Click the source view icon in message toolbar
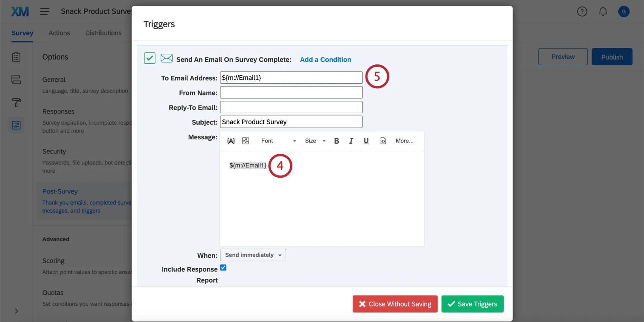 coord(383,141)
